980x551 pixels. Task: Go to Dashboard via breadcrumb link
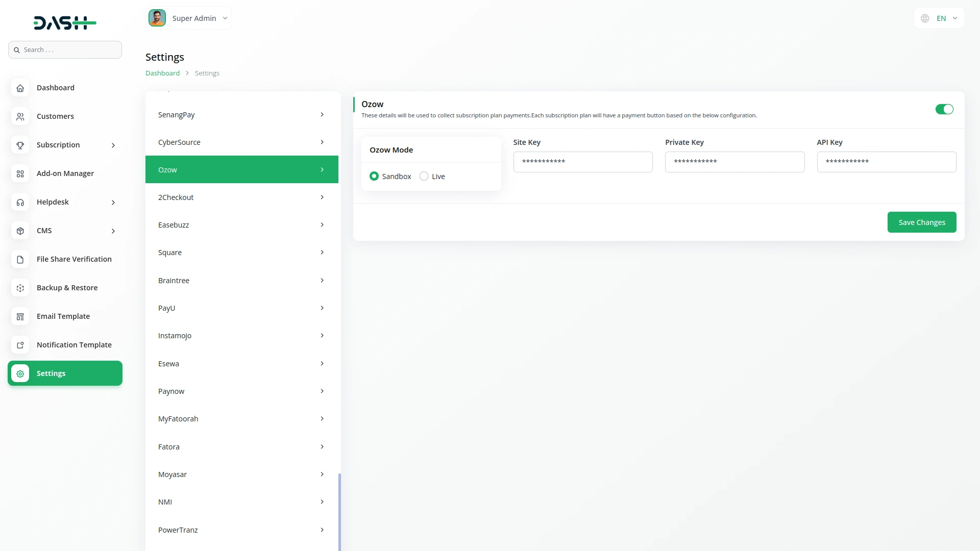click(162, 73)
